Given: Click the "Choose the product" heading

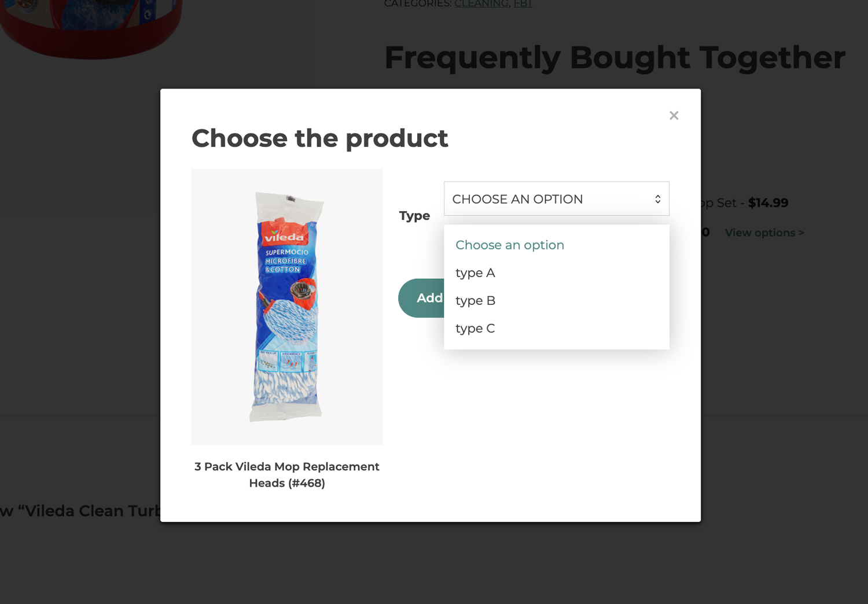Looking at the screenshot, I should tap(319, 138).
